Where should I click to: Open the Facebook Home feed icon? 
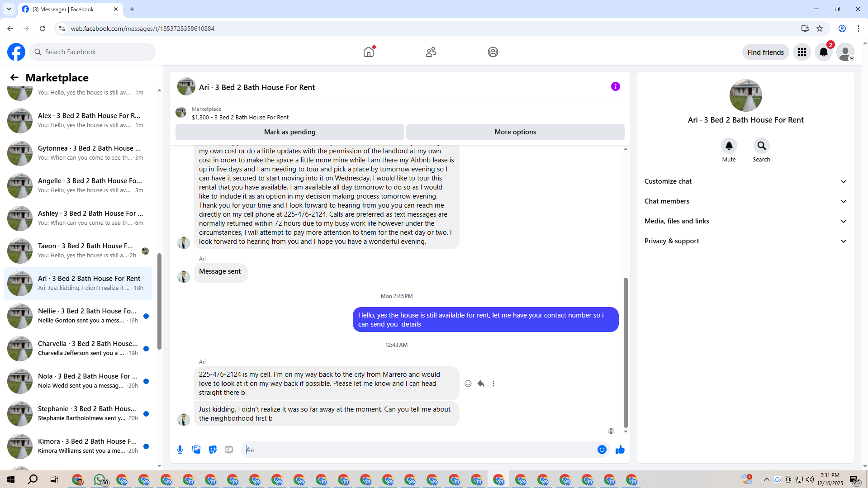click(369, 52)
